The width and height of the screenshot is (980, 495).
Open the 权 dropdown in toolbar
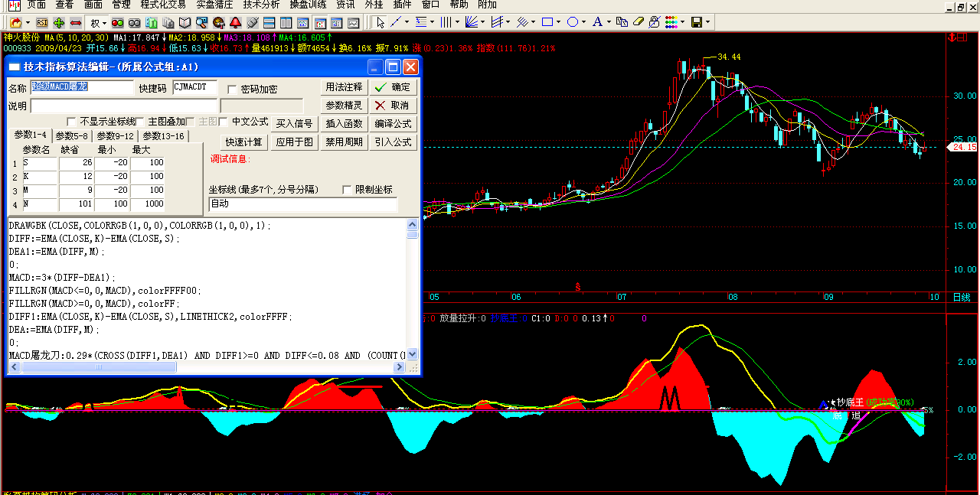point(96,22)
